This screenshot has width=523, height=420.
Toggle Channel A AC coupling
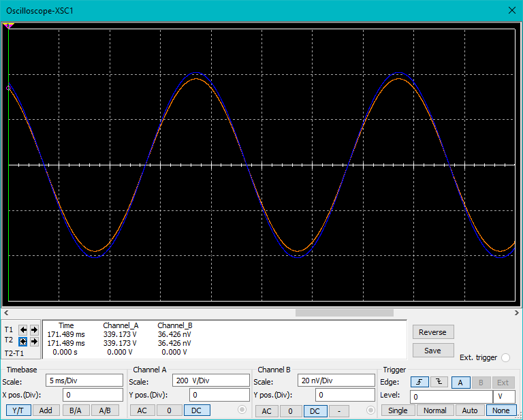pyautogui.click(x=142, y=410)
